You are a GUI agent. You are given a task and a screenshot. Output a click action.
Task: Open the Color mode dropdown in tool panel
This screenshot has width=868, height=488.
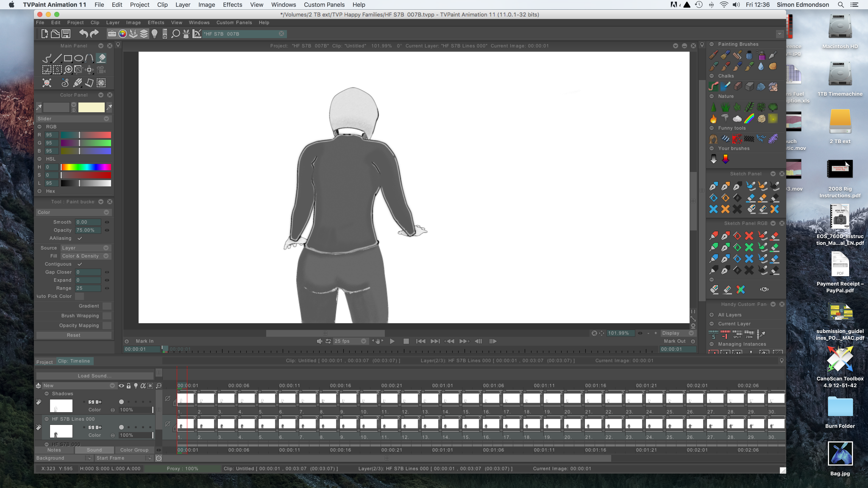click(x=74, y=212)
